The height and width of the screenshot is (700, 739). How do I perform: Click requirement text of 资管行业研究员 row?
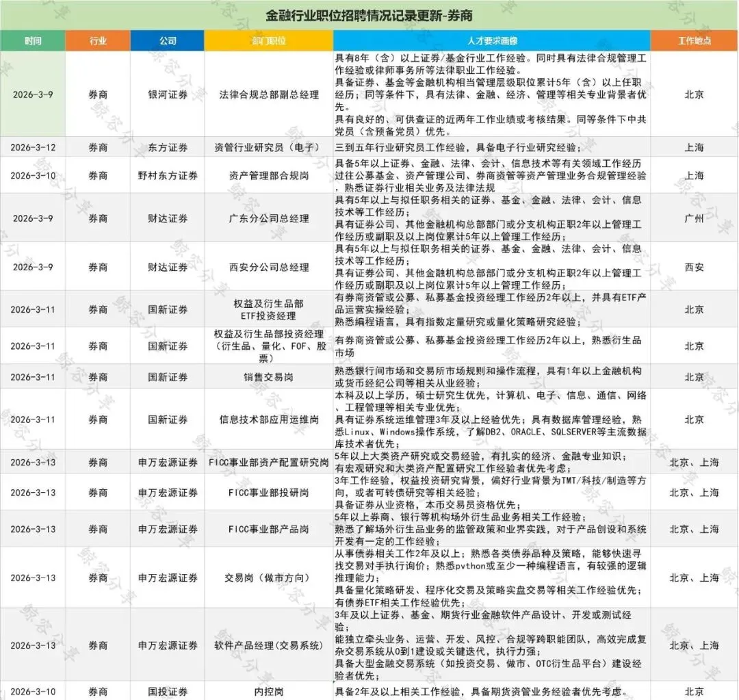[458, 148]
